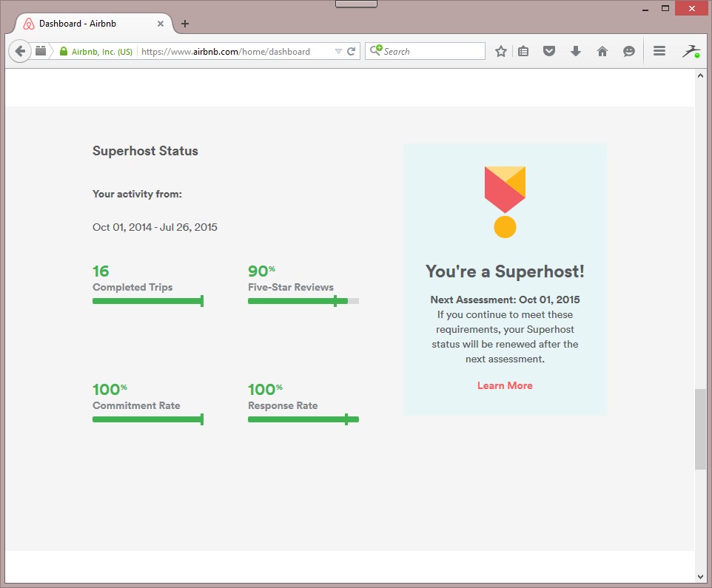Open the URL history dropdown arrow
Viewport: 712px width, 588px height.
pos(338,52)
